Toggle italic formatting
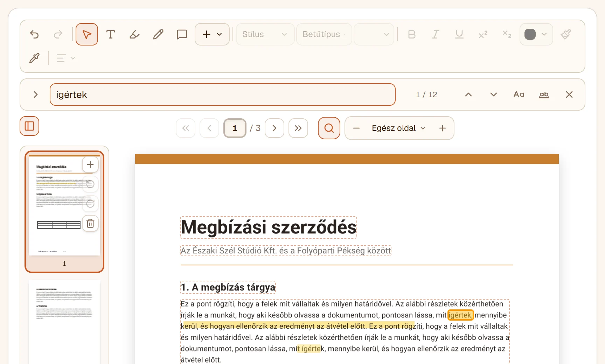The image size is (605, 364). pyautogui.click(x=436, y=34)
